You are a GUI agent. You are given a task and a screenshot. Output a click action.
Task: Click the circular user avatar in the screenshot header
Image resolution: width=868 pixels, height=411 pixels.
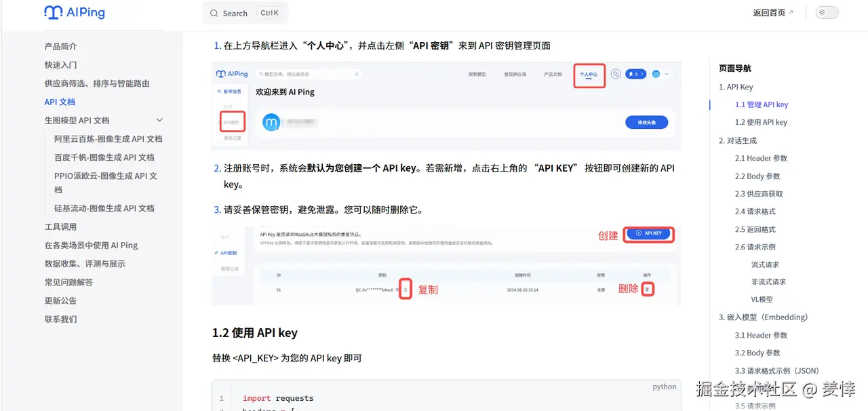656,74
